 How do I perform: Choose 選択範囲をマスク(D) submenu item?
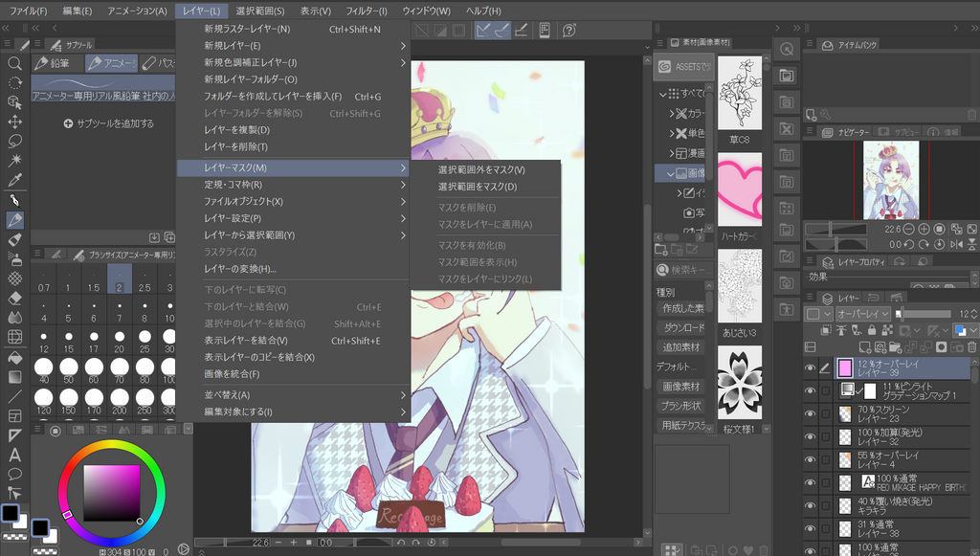pos(485,187)
